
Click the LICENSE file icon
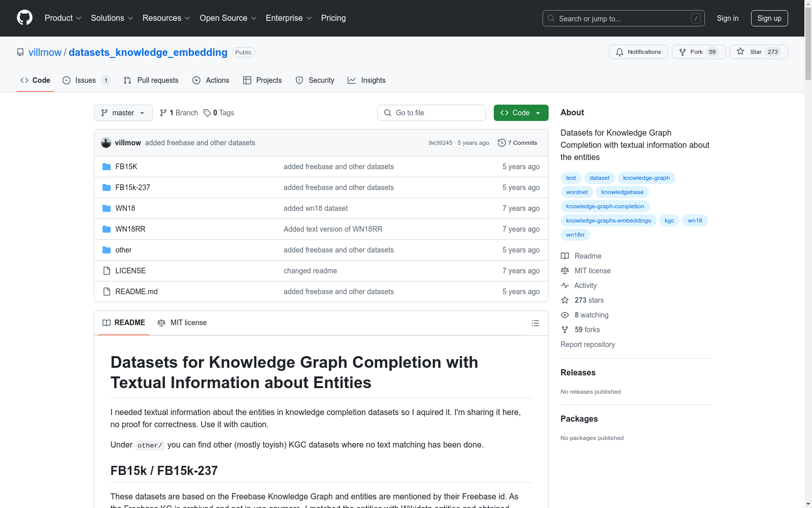point(107,271)
